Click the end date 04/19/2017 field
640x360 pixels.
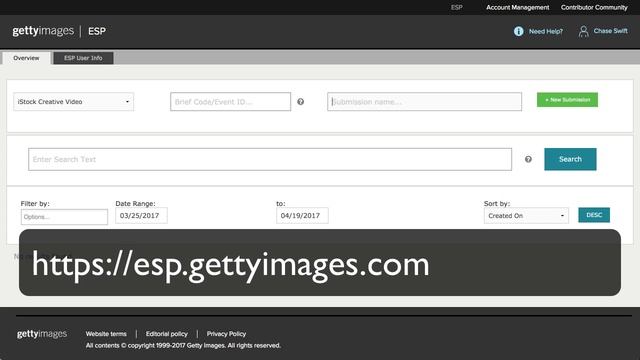pos(302,216)
